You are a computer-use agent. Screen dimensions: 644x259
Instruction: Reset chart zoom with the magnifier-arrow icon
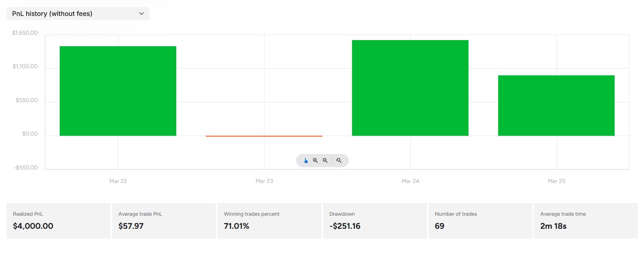click(339, 161)
